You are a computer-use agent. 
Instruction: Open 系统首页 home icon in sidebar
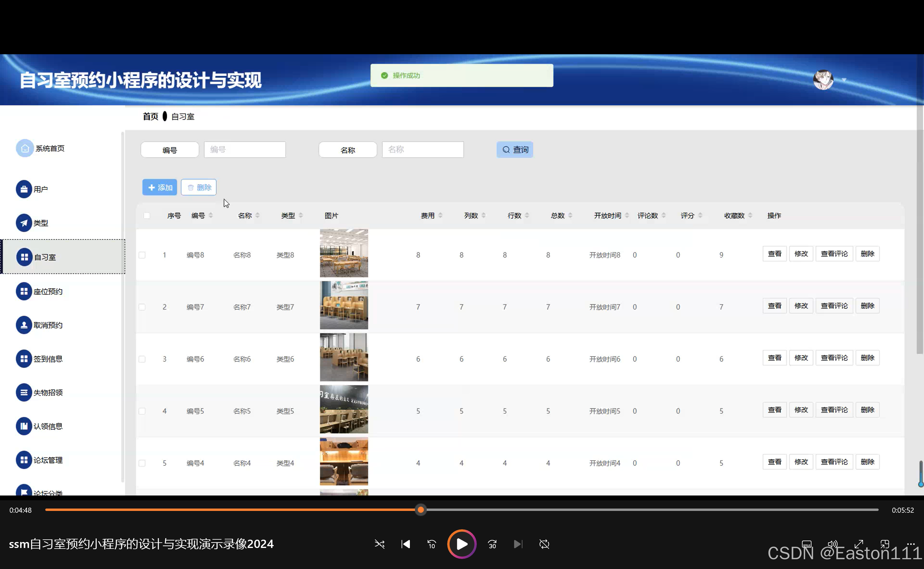[x=25, y=148]
